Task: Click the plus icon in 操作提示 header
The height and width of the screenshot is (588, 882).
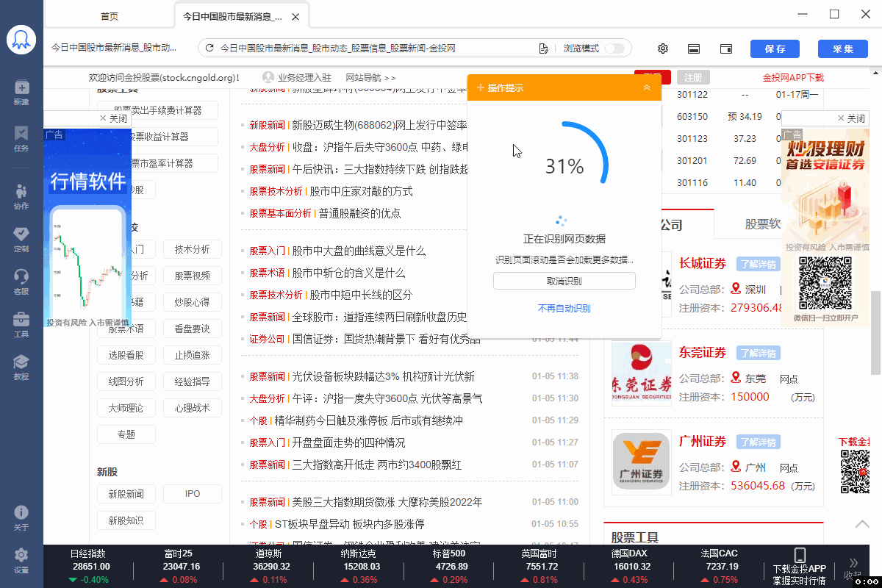Action: tap(481, 87)
